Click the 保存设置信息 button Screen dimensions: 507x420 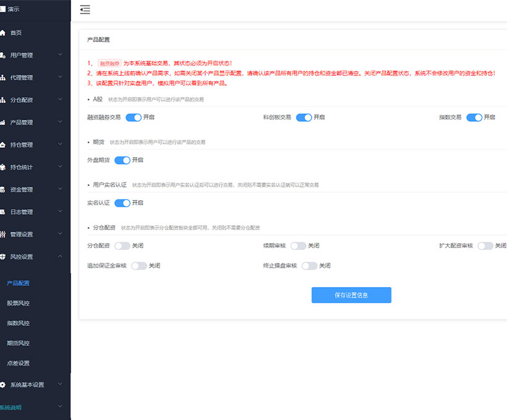(x=351, y=295)
